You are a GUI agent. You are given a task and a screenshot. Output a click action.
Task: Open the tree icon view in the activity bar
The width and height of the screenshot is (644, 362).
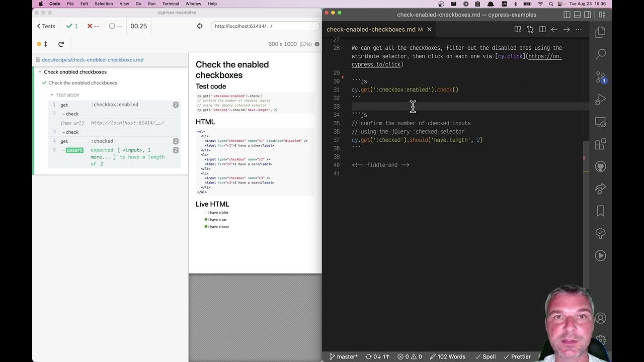pyautogui.click(x=600, y=233)
